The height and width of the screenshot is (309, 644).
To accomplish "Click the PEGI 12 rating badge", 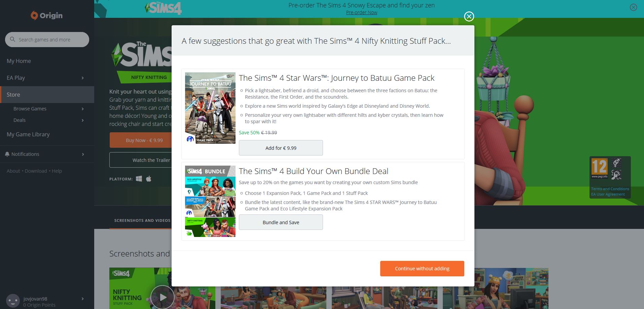I will tap(600, 168).
